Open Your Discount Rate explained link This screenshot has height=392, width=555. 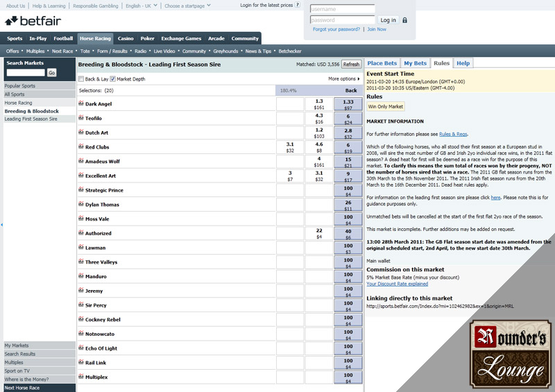(397, 284)
